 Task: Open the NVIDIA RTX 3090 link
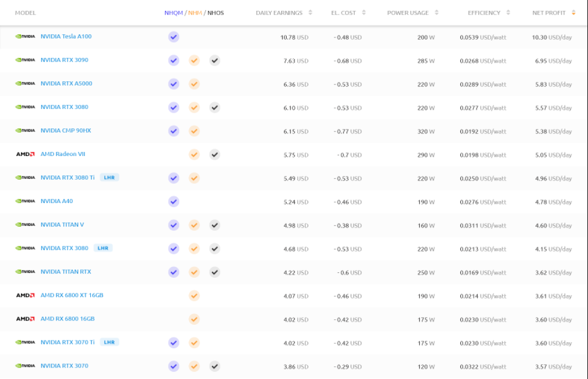point(64,60)
